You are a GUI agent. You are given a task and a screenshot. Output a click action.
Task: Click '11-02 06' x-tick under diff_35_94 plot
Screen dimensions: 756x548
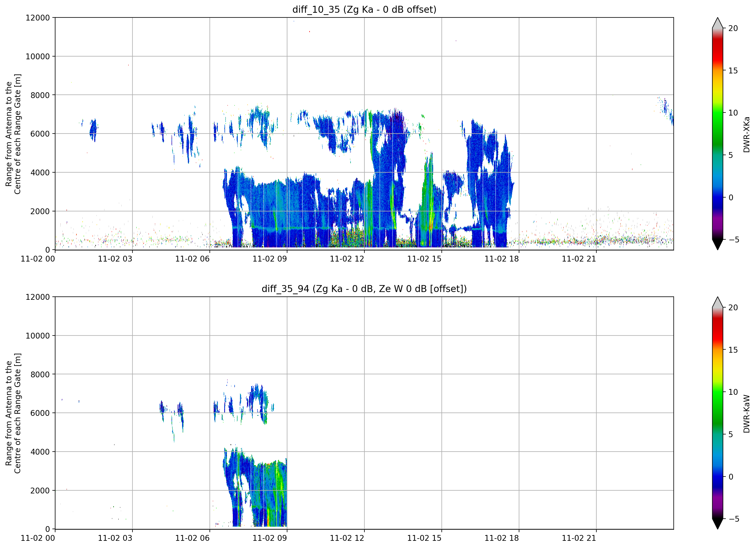(192, 538)
